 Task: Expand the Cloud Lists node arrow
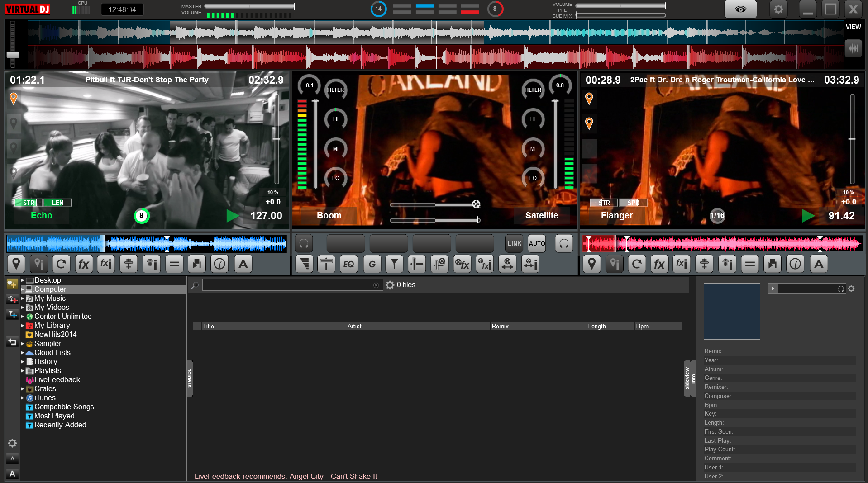click(x=22, y=353)
